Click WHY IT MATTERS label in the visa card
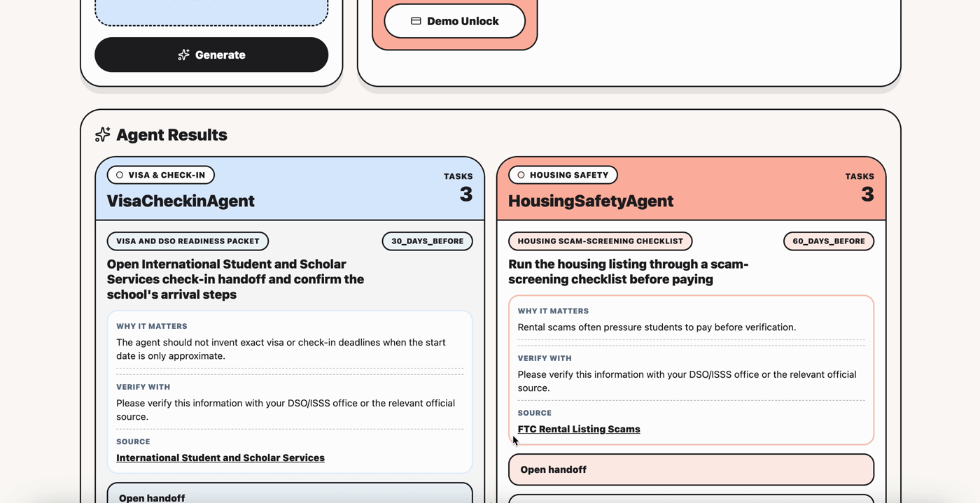The image size is (980, 503). pos(152,326)
